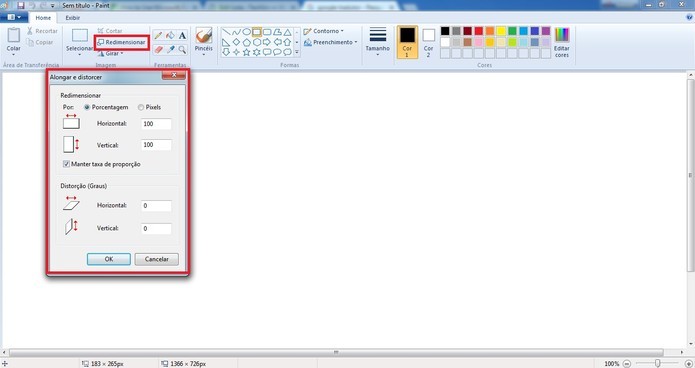695x368 pixels.
Task: Select the Porcentagem radio option
Action: [x=87, y=107]
